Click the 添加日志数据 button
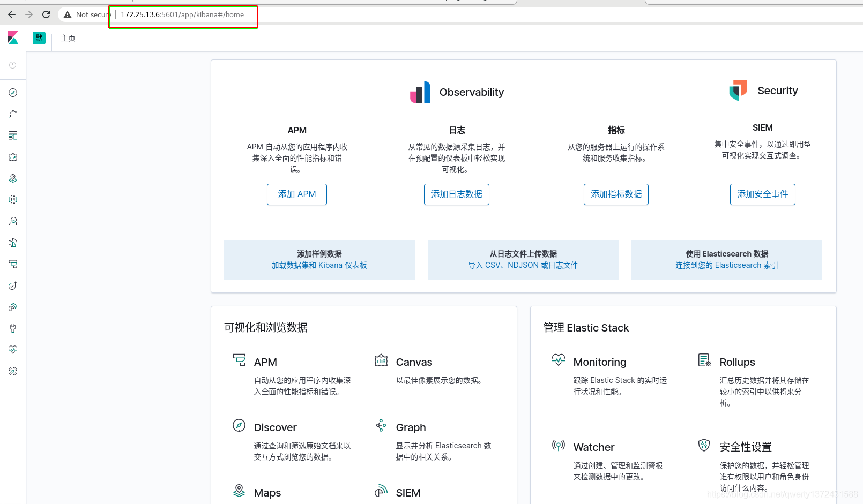Image resolution: width=863 pixels, height=504 pixels. point(457,194)
